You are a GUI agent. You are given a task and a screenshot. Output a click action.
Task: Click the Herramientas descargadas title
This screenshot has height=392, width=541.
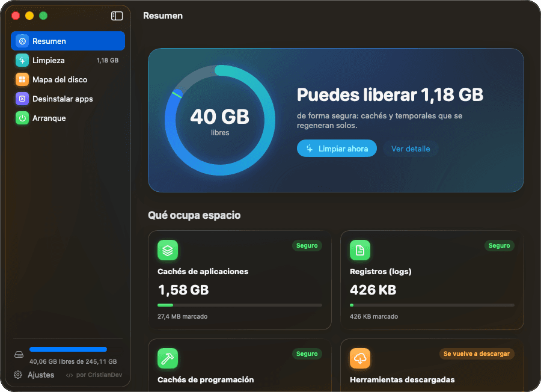[x=402, y=380]
